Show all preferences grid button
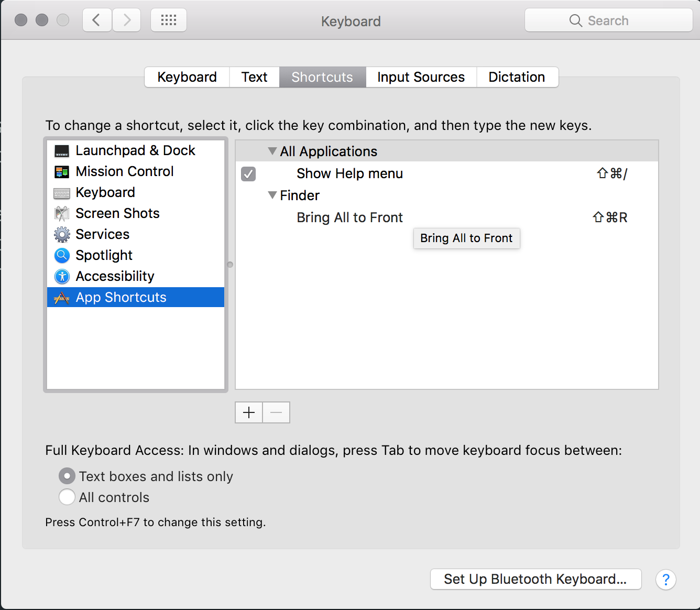Viewport: 700px width, 610px height. tap(169, 20)
